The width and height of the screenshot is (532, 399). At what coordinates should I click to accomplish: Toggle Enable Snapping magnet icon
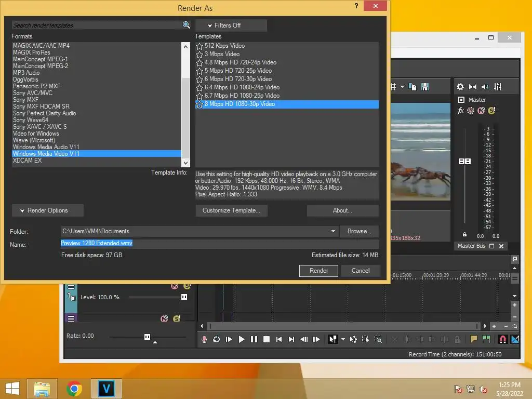(x=502, y=339)
